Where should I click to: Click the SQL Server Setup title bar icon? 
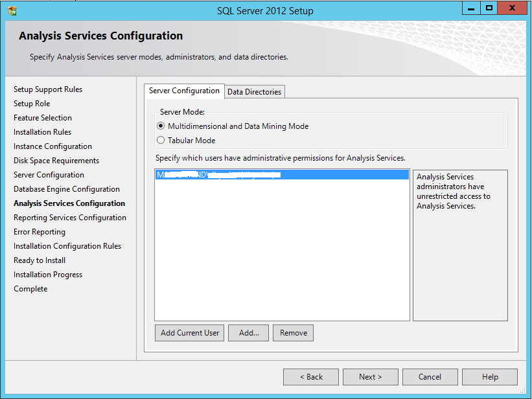tap(12, 10)
